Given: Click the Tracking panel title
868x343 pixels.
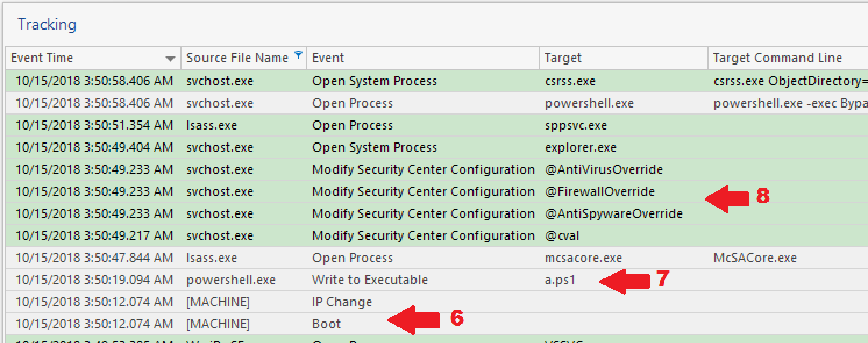Looking at the screenshot, I should pyautogui.click(x=47, y=25).
